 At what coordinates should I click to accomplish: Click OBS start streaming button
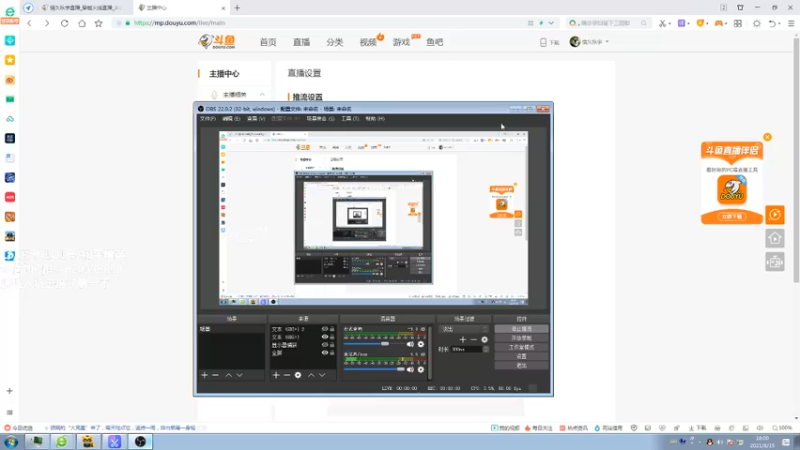[521, 329]
